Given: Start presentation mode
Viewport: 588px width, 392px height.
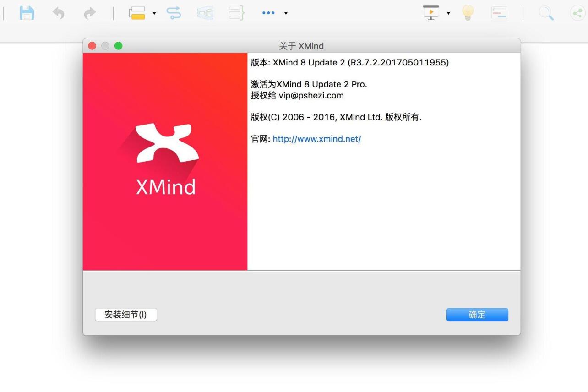Looking at the screenshot, I should pyautogui.click(x=431, y=13).
